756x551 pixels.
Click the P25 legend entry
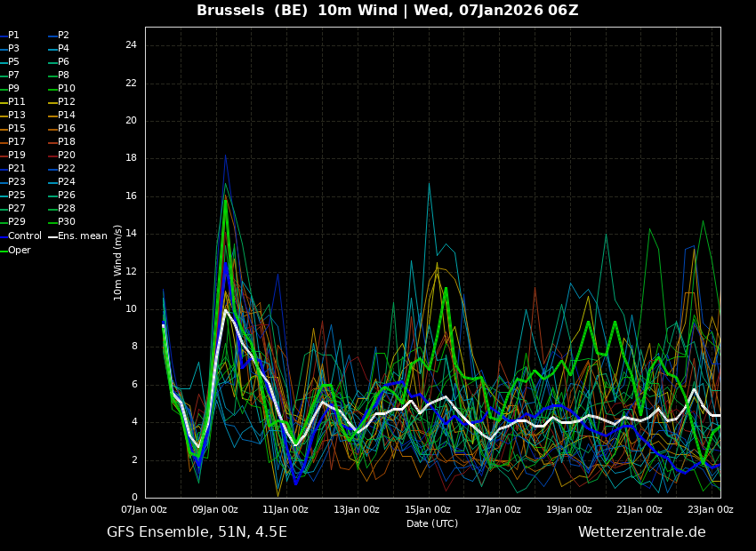click(12, 195)
